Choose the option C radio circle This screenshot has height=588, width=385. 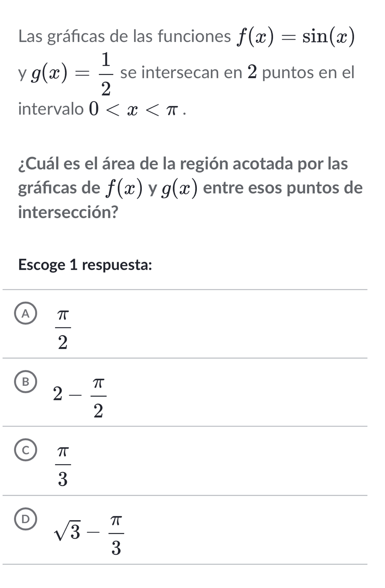[x=26, y=450]
